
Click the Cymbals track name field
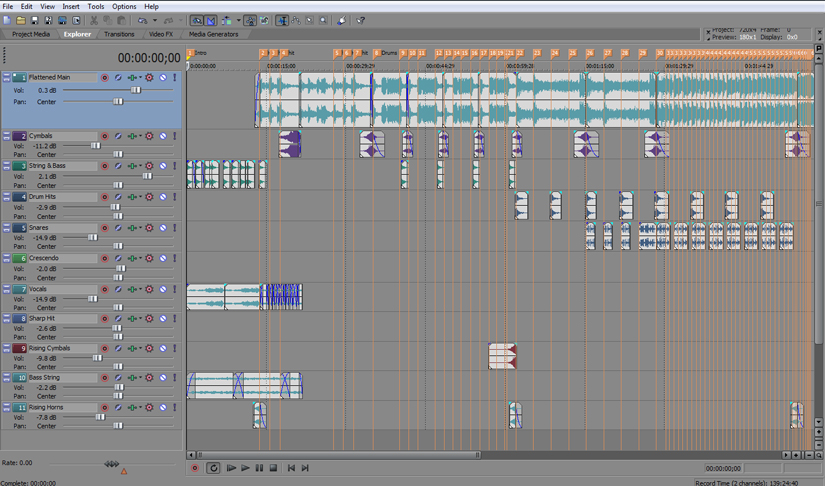pos(62,136)
